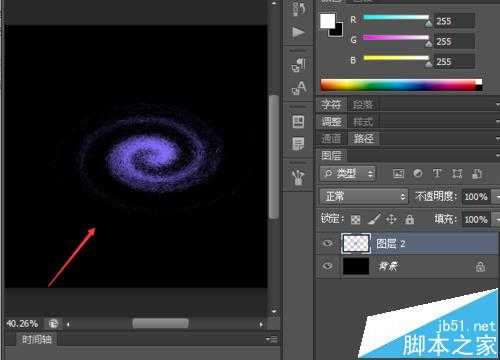Toggle lock position move icon
Viewport: 500px width, 360px height.
(x=391, y=219)
